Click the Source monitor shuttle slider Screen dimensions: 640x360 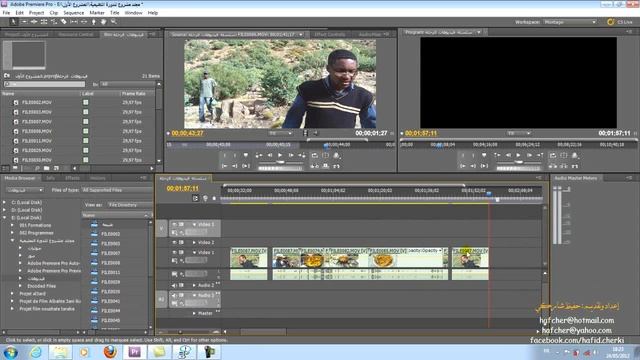(x=281, y=162)
